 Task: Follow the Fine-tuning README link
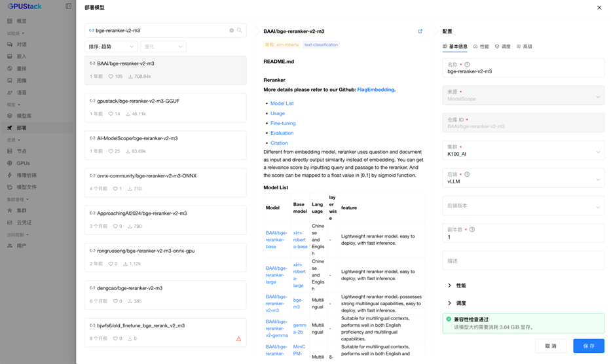tap(284, 123)
